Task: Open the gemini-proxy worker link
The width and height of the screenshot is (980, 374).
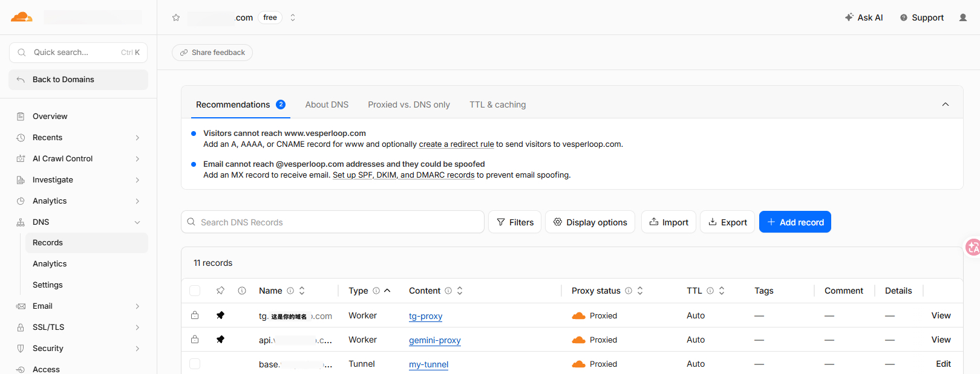Action: pyautogui.click(x=435, y=340)
